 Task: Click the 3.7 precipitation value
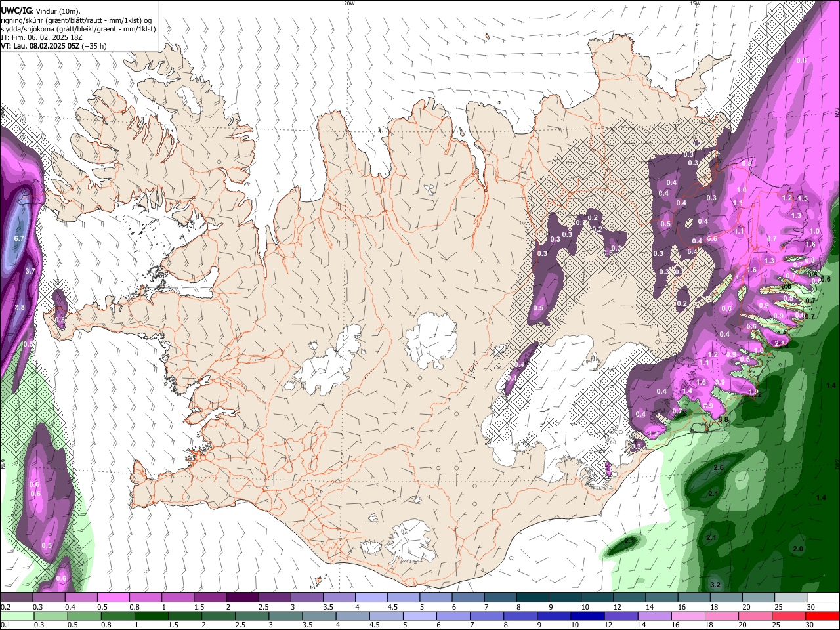click(x=30, y=271)
